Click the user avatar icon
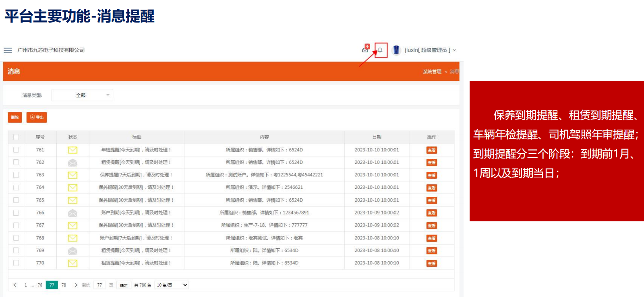 point(396,50)
